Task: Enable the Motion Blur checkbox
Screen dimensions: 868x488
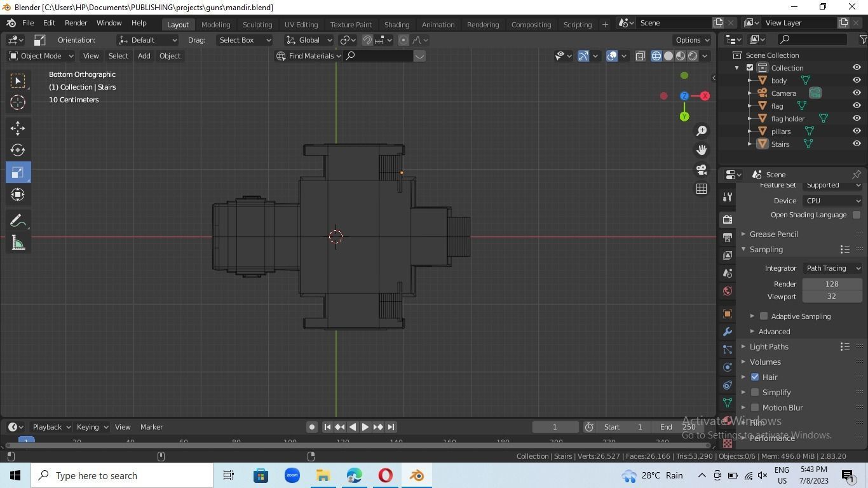Action: pyautogui.click(x=755, y=407)
